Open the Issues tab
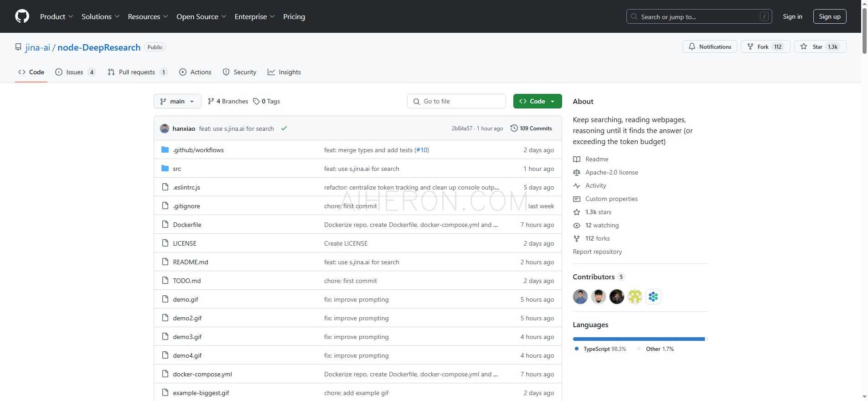The width and height of the screenshot is (868, 401). [x=75, y=72]
